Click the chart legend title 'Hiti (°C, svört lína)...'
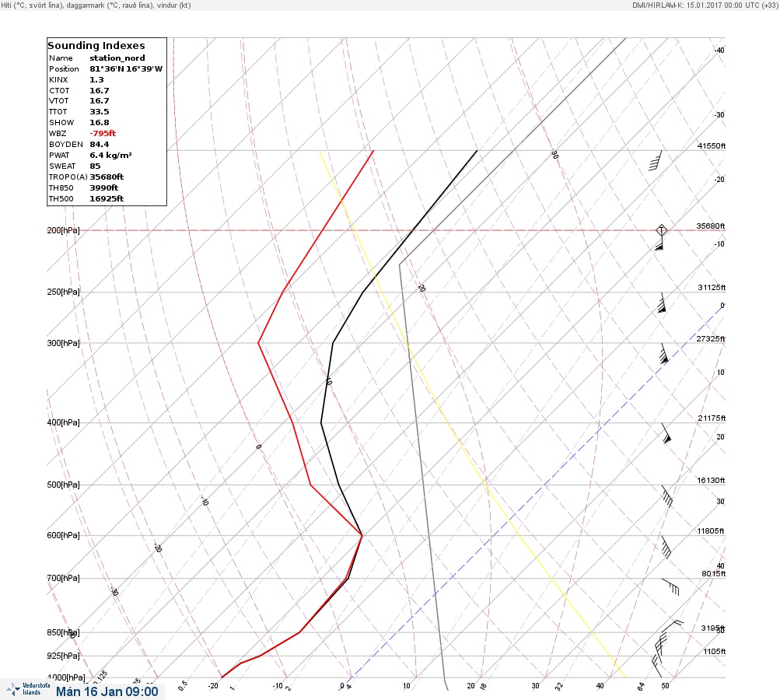780x700 pixels. click(96, 5)
